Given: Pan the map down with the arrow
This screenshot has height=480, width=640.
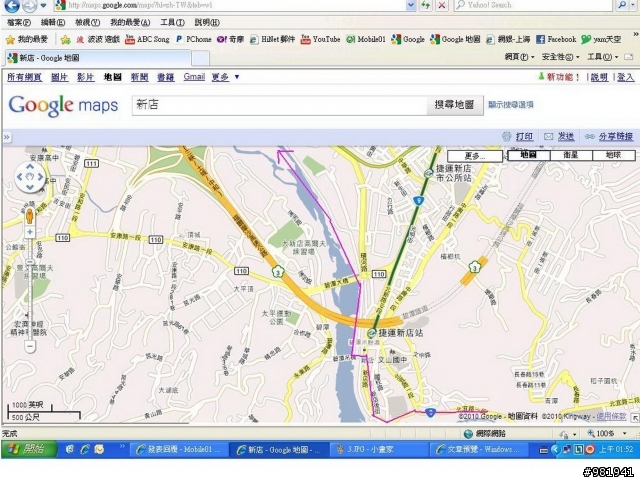Looking at the screenshot, I should (30, 187).
